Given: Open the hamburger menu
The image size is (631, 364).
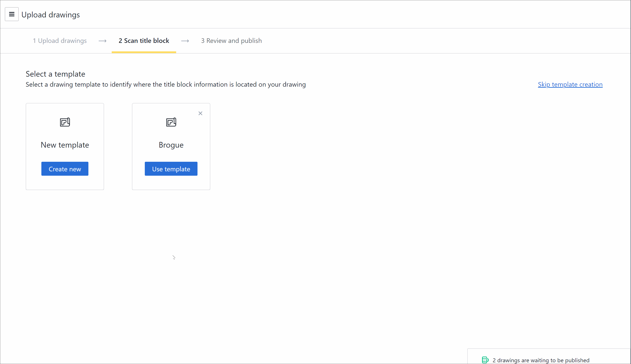Looking at the screenshot, I should tap(12, 15).
